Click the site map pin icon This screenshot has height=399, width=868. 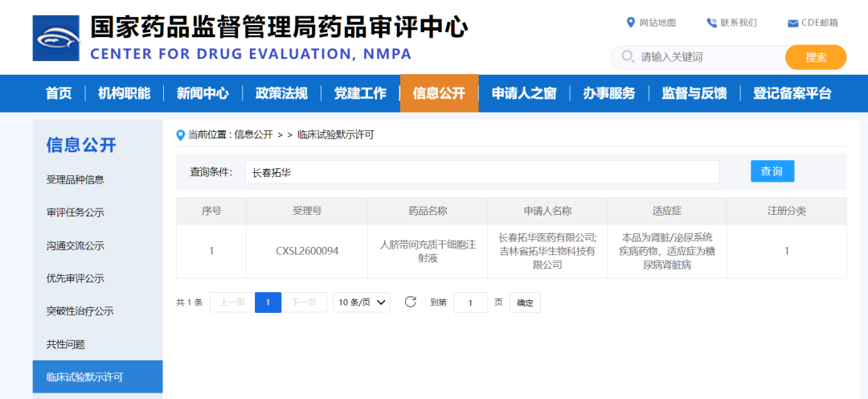(631, 23)
